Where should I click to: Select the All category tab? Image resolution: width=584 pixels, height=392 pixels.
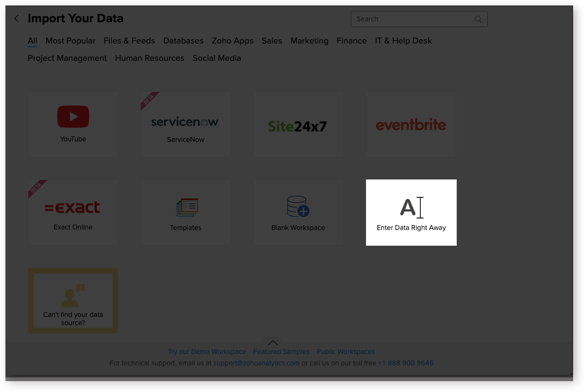[x=33, y=41]
